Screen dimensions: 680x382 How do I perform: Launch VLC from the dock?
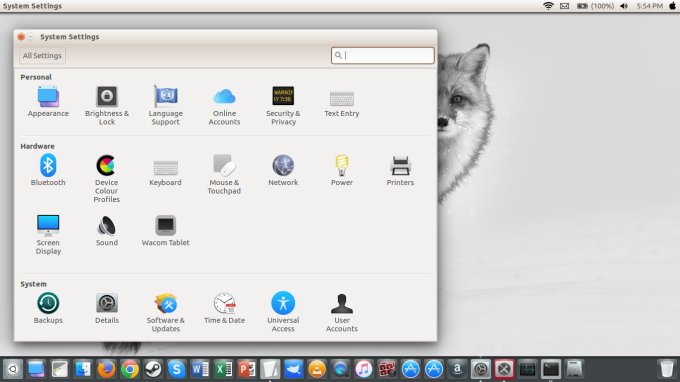[317, 369]
